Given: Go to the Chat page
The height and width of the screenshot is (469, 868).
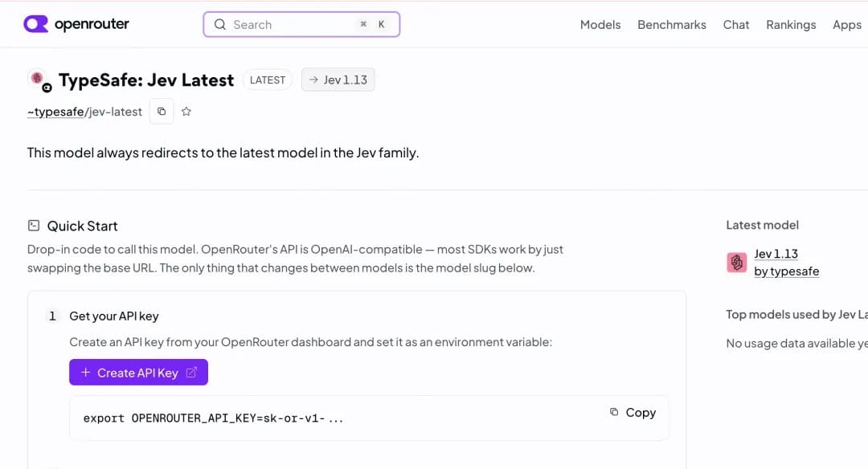Looking at the screenshot, I should (x=735, y=25).
